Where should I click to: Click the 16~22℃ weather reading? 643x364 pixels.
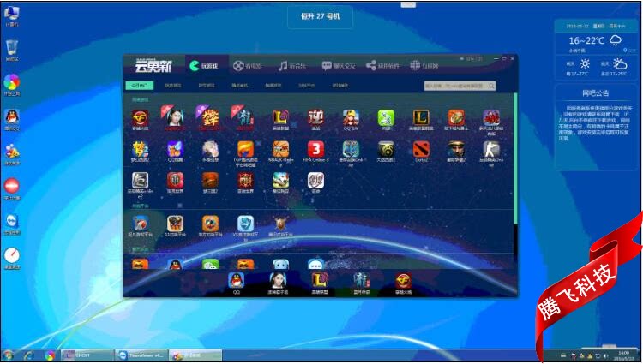[x=586, y=40]
